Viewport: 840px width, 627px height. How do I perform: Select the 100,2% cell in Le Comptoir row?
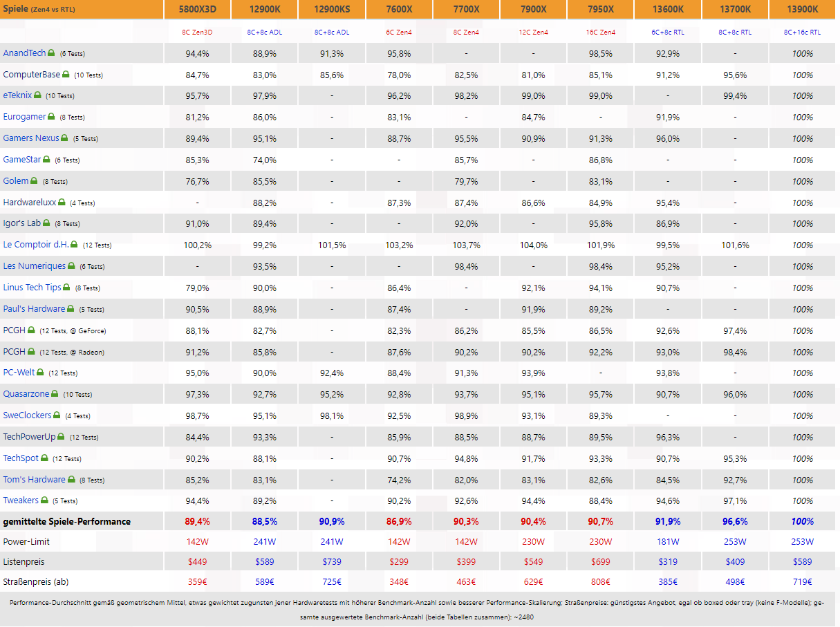pyautogui.click(x=197, y=245)
